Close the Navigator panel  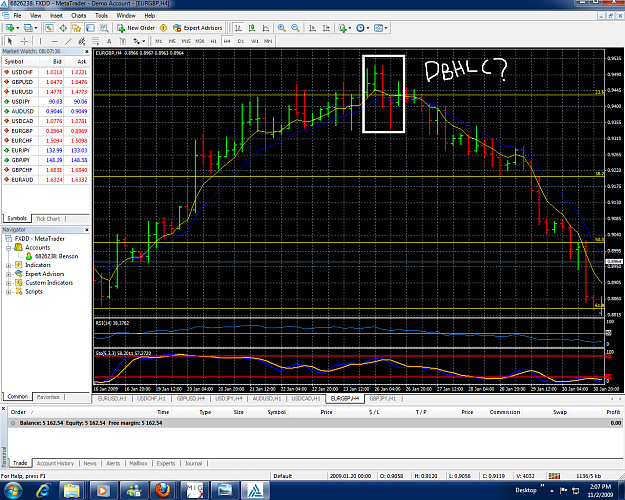(x=86, y=230)
